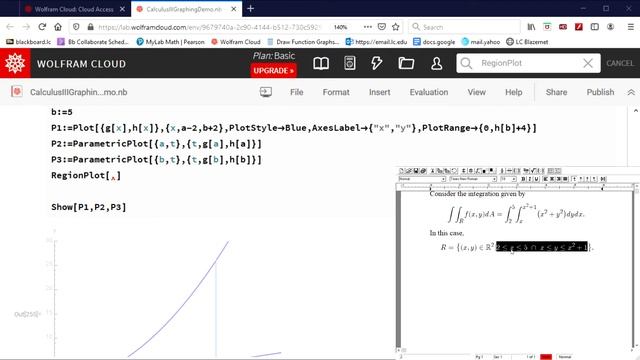Image resolution: width=640 pixels, height=360 pixels.
Task: Open a new browser tab
Action: tap(251, 9)
